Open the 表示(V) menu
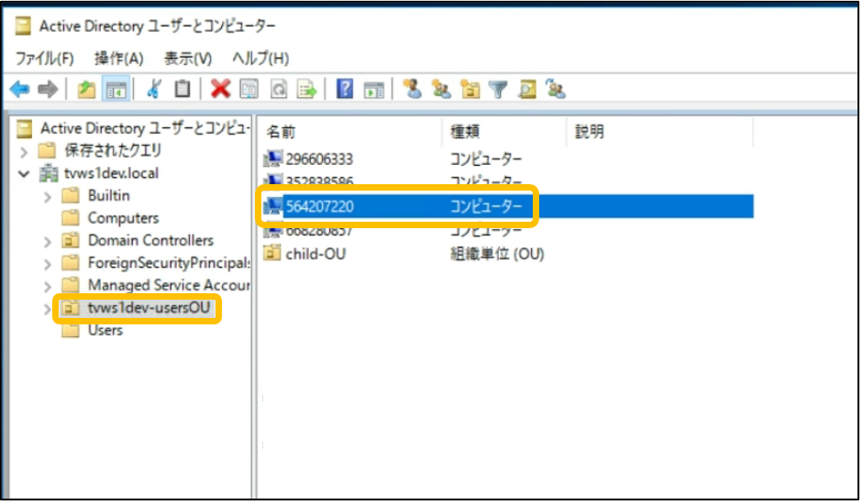This screenshot has height=504, width=862. coord(188,59)
